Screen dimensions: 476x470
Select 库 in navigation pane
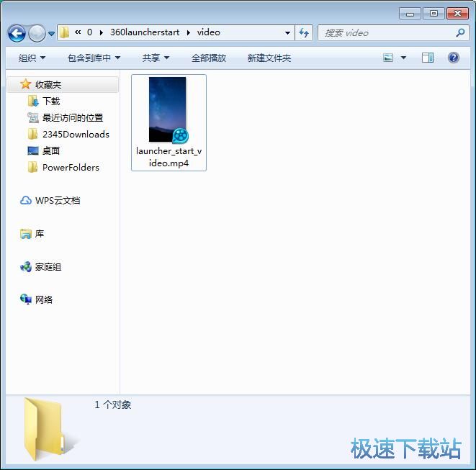[40, 234]
